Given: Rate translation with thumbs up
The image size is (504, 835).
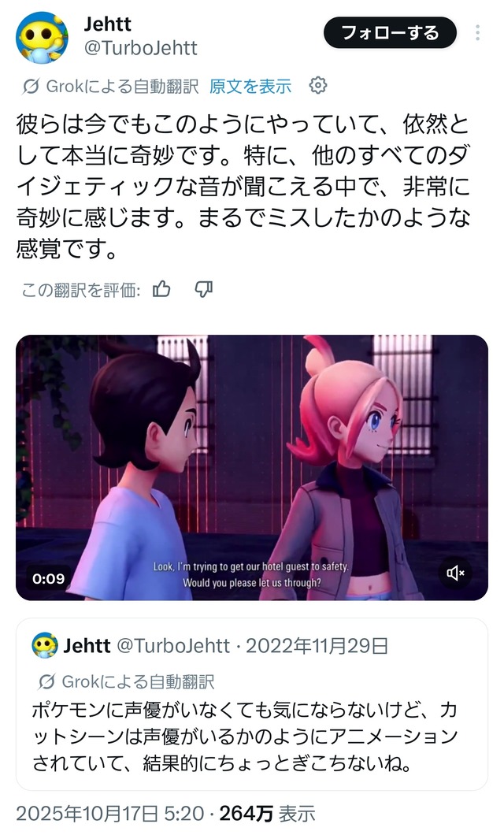Looking at the screenshot, I should [161, 289].
